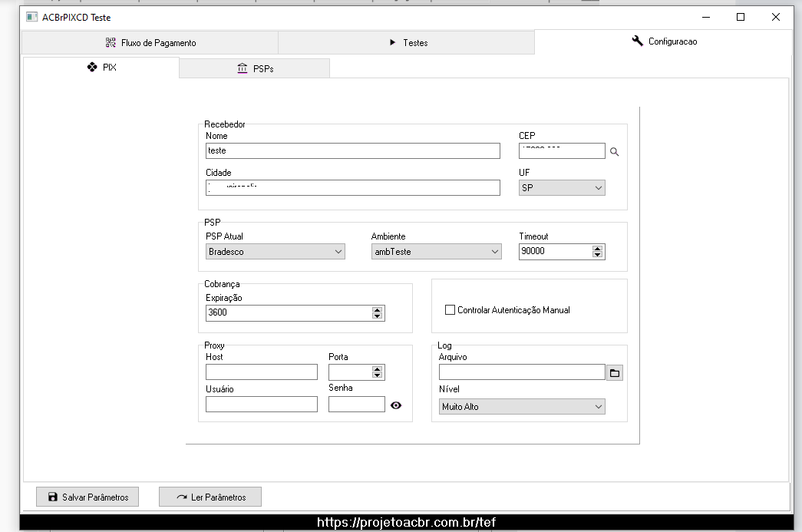Image resolution: width=802 pixels, height=532 pixels.
Task: Click the Nome field containing teste
Action: click(x=353, y=151)
